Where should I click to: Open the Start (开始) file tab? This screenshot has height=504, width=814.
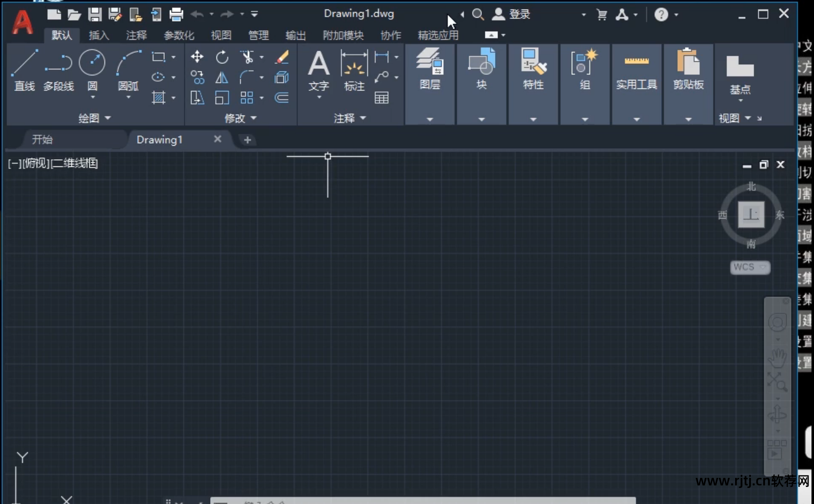coord(43,140)
